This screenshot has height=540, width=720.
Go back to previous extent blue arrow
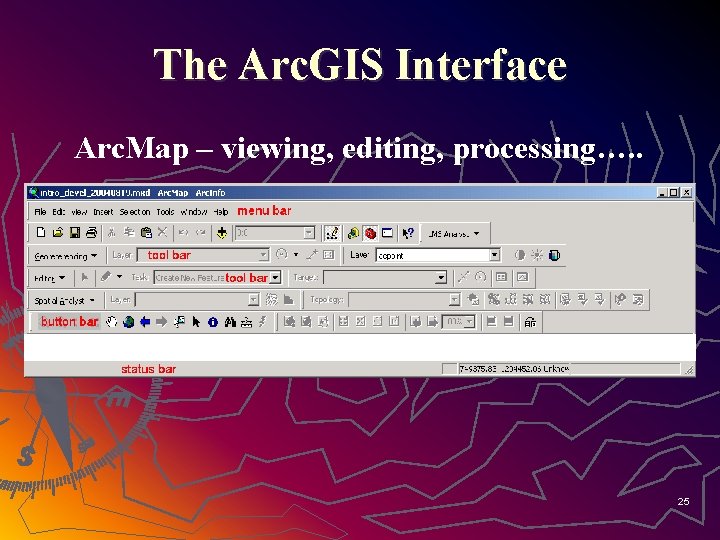coord(145,322)
